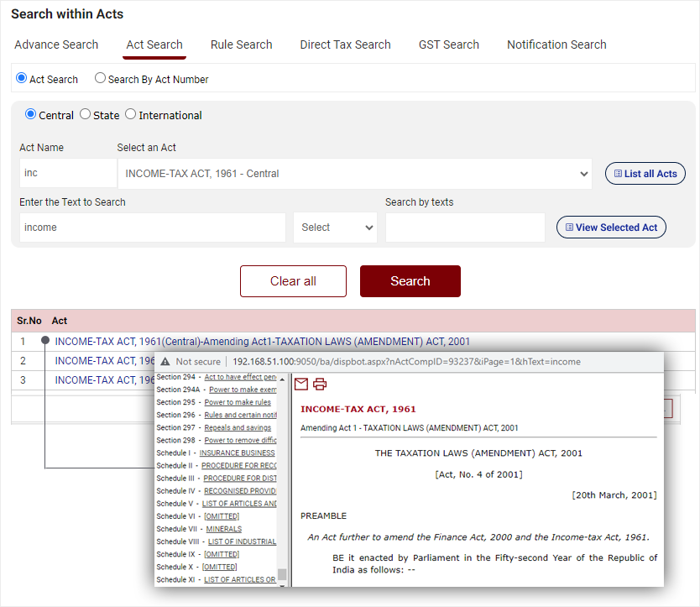Viewport: 700px width, 607px height.
Task: Click the section list scrollbar thumb
Action: [x=282, y=575]
